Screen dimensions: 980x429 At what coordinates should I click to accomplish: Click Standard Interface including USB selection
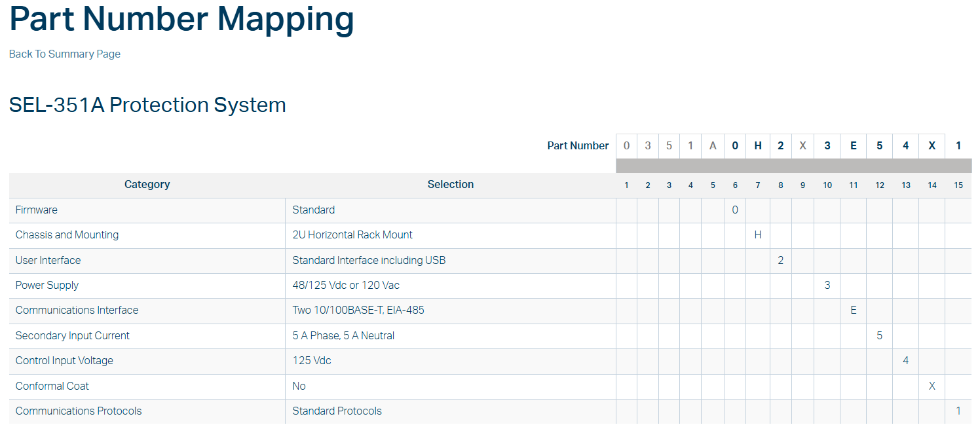pyautogui.click(x=451, y=261)
